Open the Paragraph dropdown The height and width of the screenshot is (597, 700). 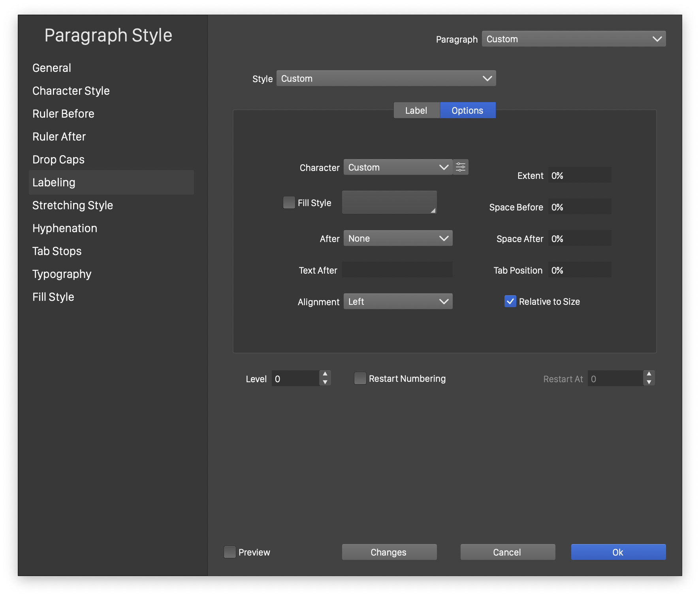pos(574,39)
